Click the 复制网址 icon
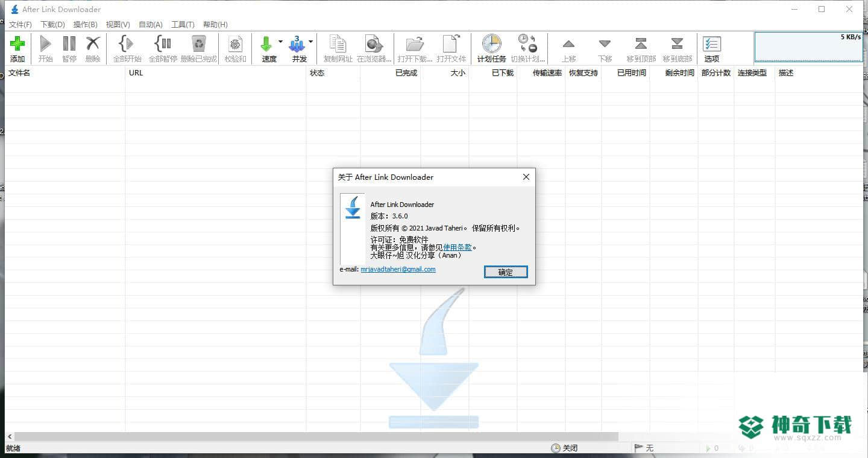 (x=338, y=43)
